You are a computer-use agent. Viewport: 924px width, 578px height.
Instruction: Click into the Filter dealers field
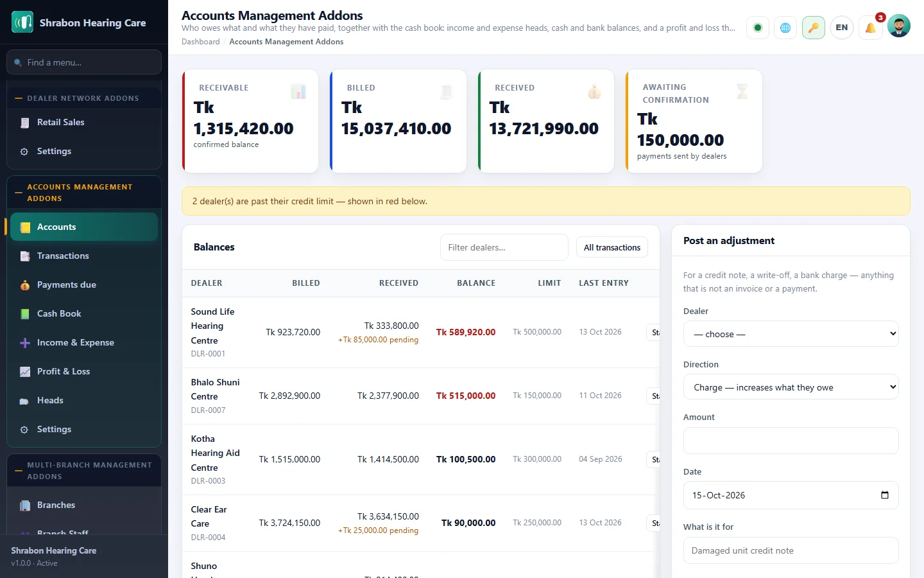504,247
